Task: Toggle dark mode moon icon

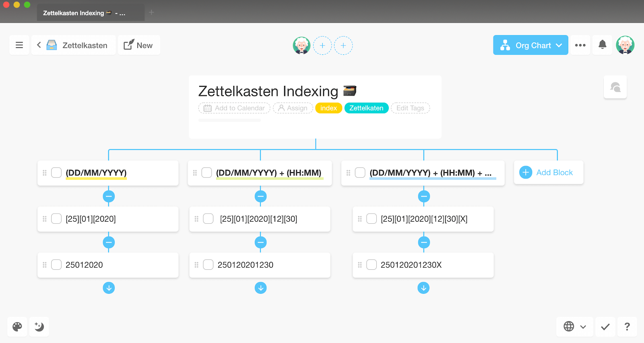Action: (39, 326)
